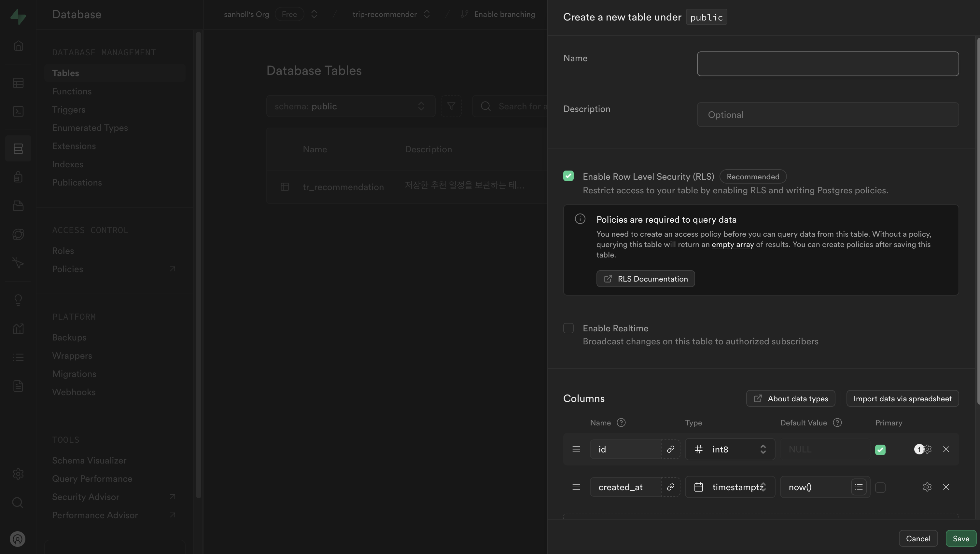The height and width of the screenshot is (554, 980).
Task: Open the timestamptz type dropdown
Action: pyautogui.click(x=730, y=487)
